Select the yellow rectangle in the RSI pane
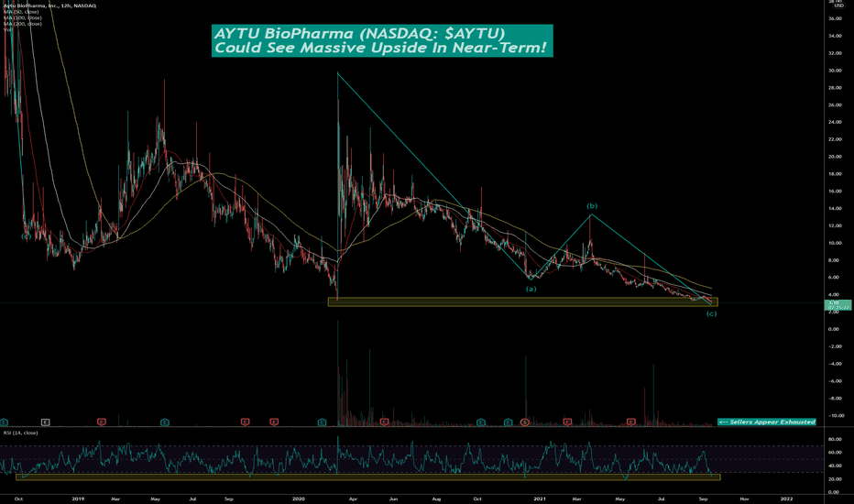854x504 pixels. coord(368,477)
